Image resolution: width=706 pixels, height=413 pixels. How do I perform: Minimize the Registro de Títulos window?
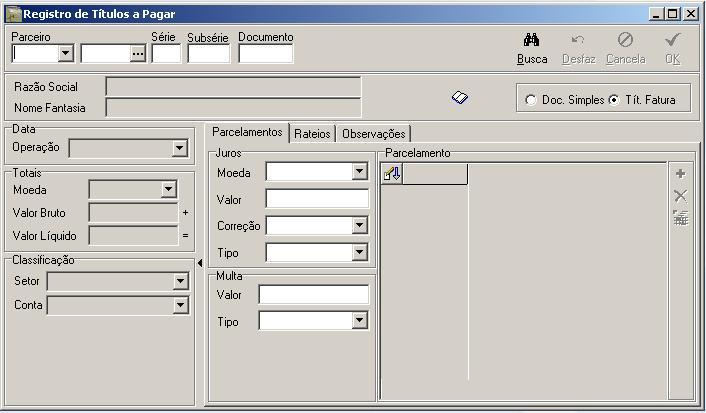pos(656,14)
